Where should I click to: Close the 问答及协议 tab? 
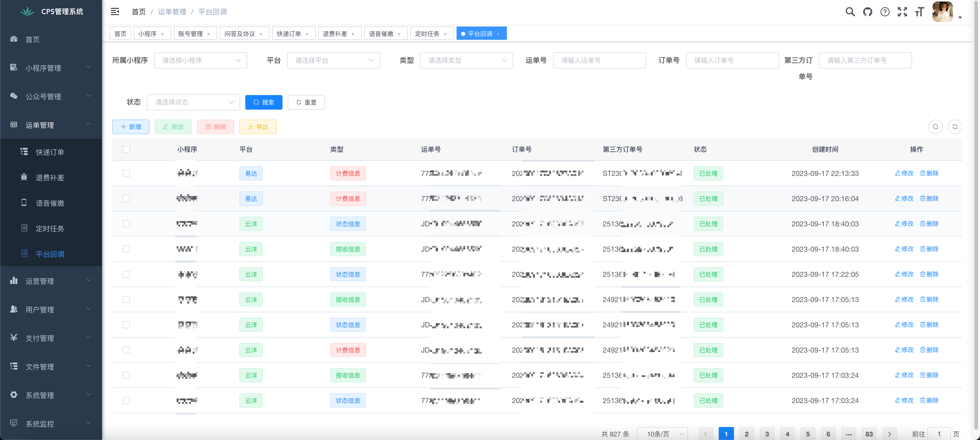261,34
